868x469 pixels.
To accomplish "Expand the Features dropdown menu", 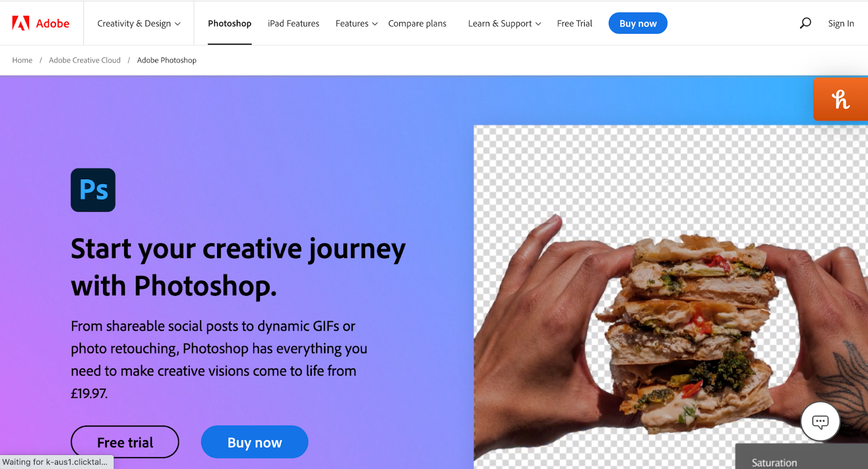I will pos(356,23).
